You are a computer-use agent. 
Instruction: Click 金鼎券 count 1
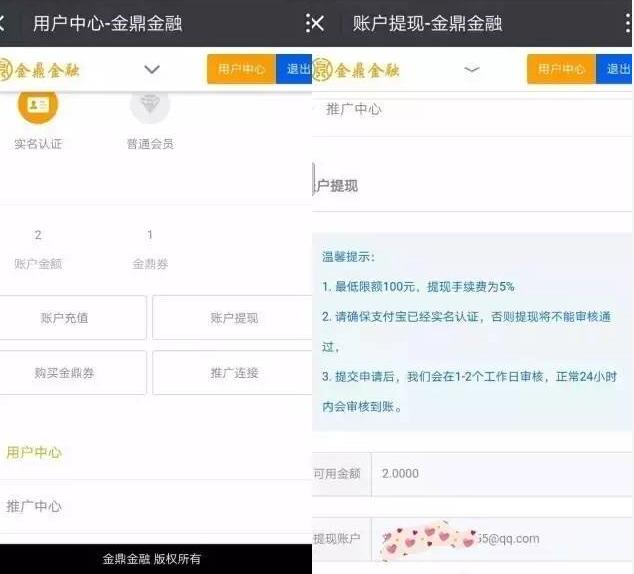(x=150, y=235)
